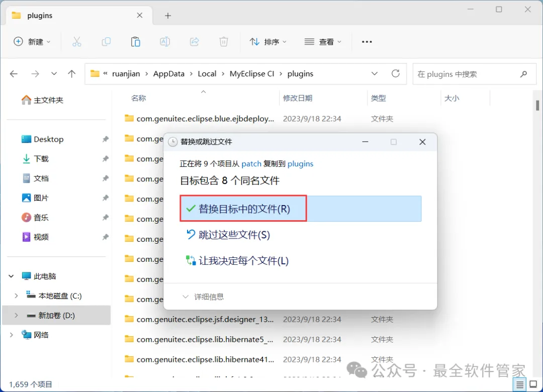Open 文档 documents in sidebar

coord(35,178)
